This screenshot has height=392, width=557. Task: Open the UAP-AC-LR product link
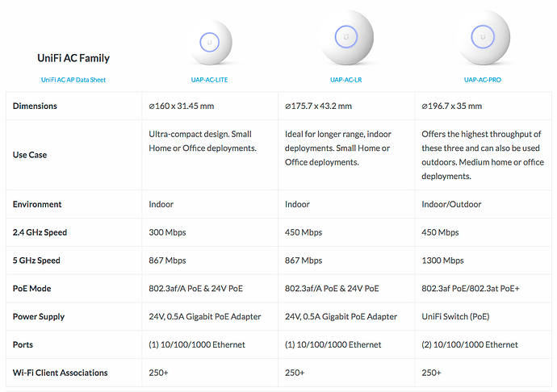[x=346, y=80]
